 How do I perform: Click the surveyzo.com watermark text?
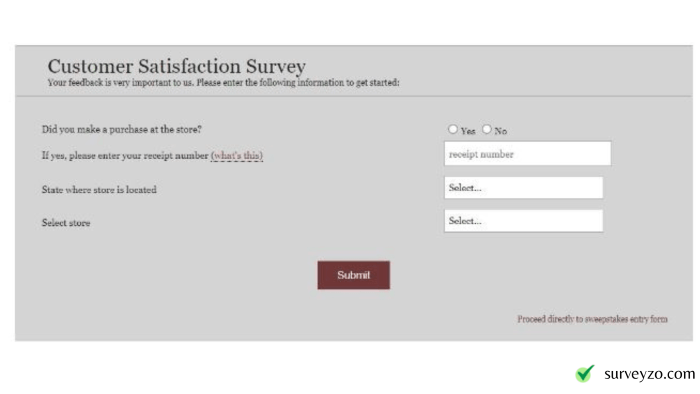click(x=650, y=374)
